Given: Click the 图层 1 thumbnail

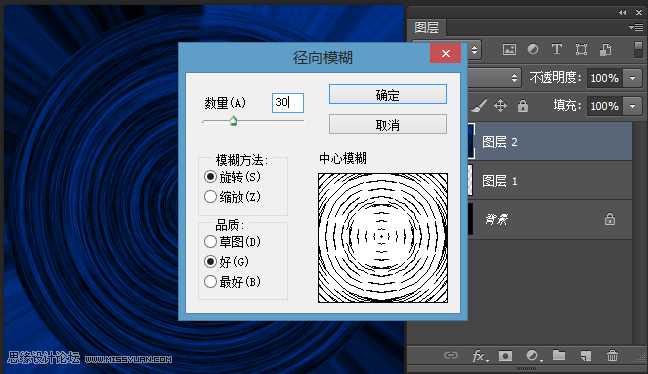Looking at the screenshot, I should tap(471, 180).
